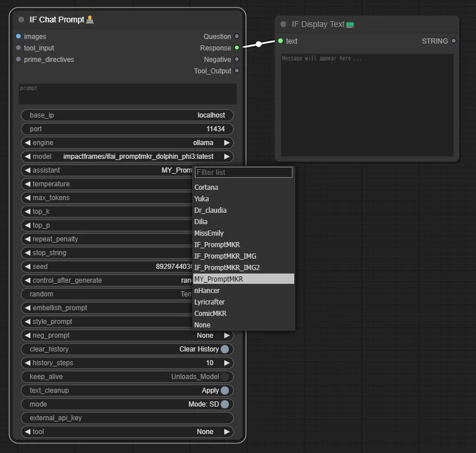
Task: Choose MY_PromptMKR from assistant list
Action: pos(244,279)
